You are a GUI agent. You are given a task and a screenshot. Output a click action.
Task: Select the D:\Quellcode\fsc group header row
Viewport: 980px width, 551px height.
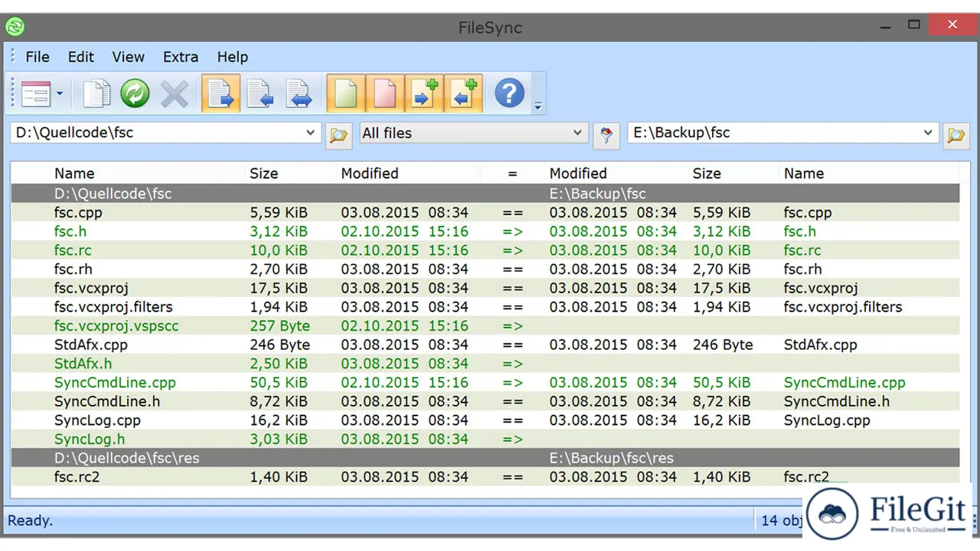tap(485, 194)
